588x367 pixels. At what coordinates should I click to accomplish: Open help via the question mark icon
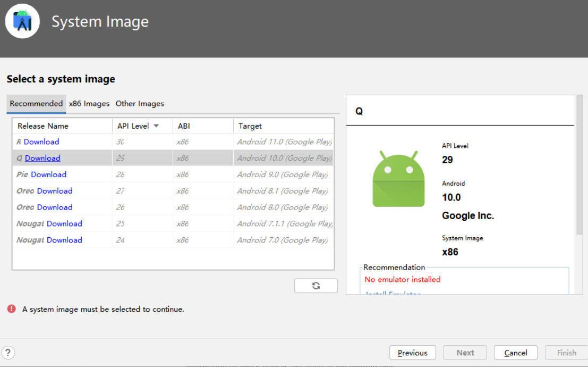click(x=8, y=353)
